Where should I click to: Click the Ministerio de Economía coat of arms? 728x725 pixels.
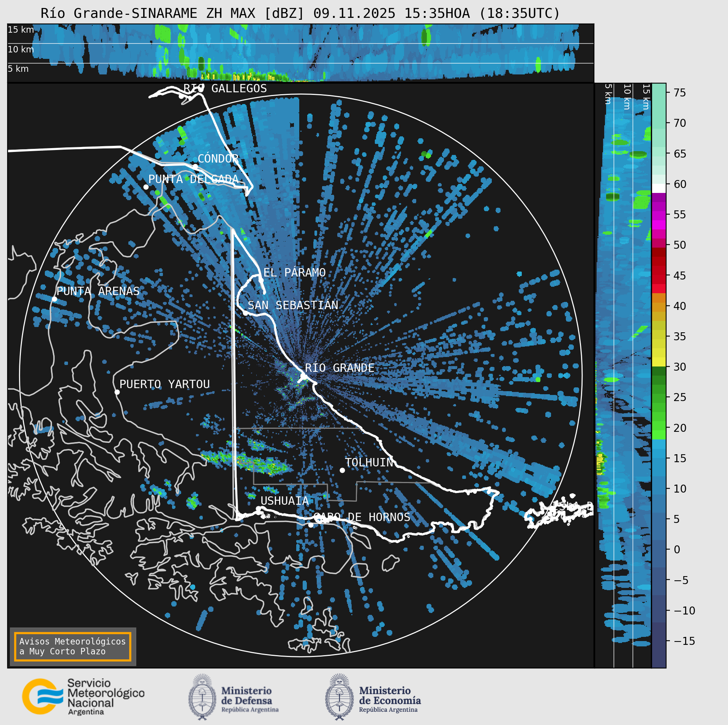point(340,697)
